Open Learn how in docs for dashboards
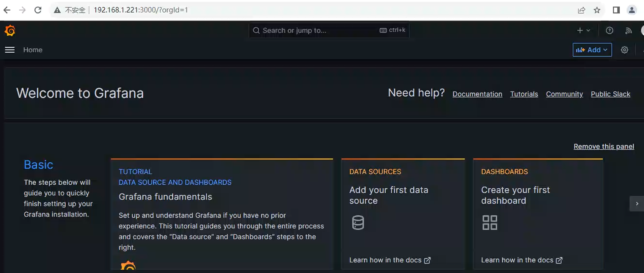This screenshot has height=273, width=644. [522, 260]
